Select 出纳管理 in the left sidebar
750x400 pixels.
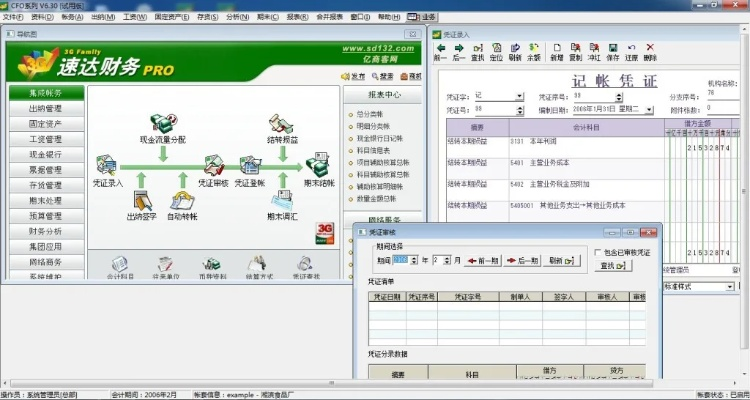46,109
